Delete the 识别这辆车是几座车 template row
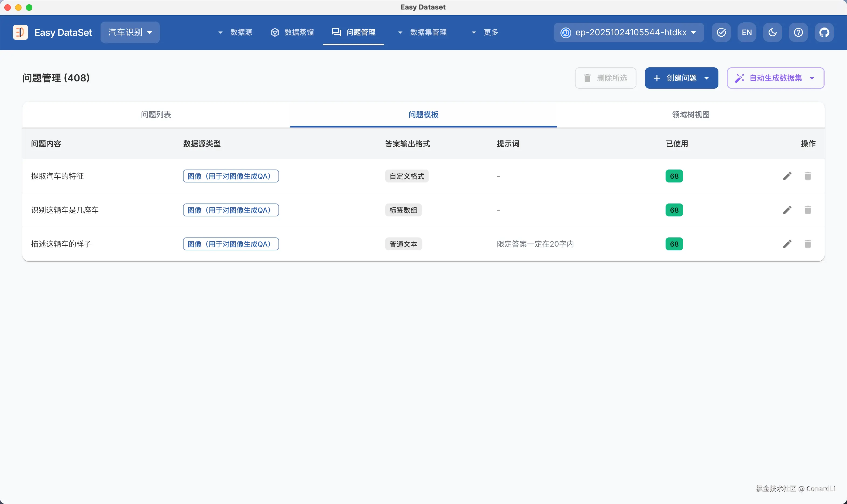 pyautogui.click(x=808, y=210)
